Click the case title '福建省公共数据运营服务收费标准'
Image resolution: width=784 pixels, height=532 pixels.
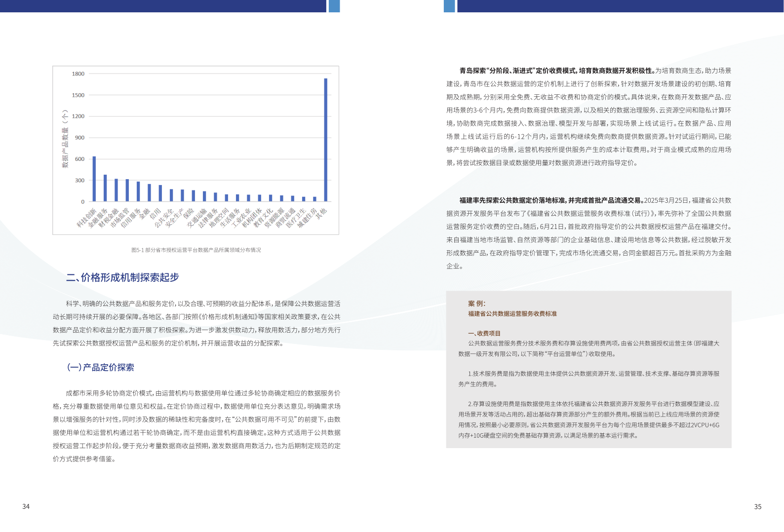pos(512,314)
